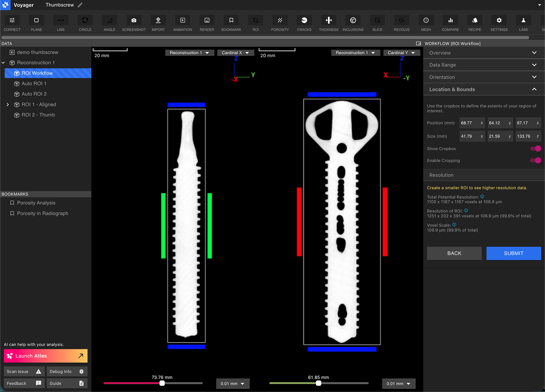Screen dimensions: 545x392
Task: Run the Porosity analysis tool
Action: (280, 23)
